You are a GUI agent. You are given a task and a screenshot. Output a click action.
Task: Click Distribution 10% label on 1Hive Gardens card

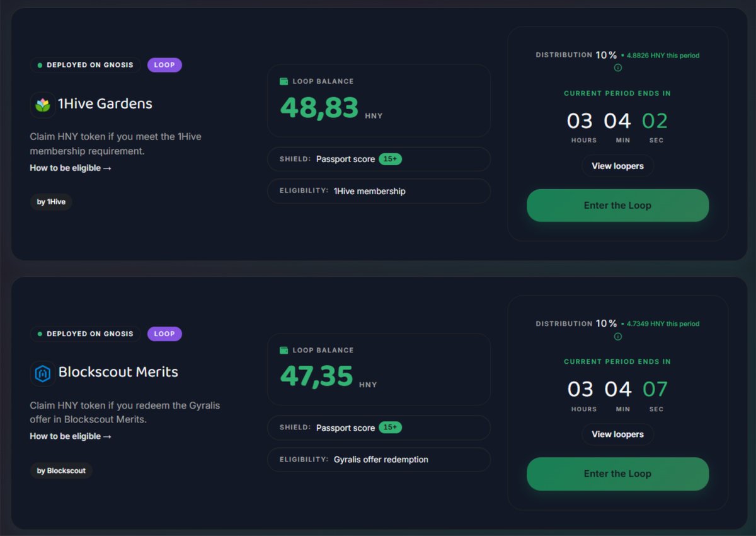[576, 55]
